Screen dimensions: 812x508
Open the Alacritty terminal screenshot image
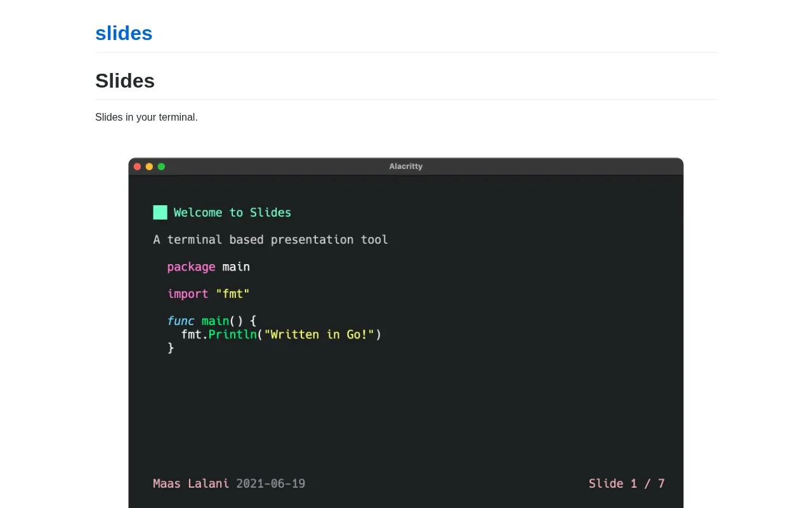406,333
